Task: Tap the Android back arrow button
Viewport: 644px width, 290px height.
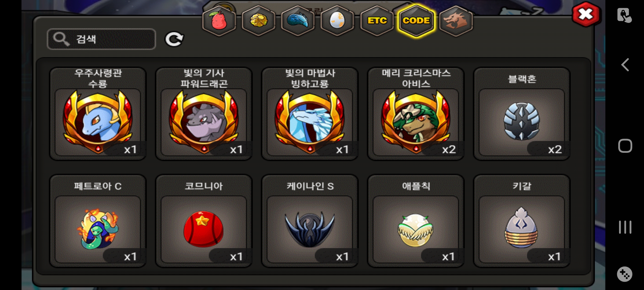Action: 625,65
